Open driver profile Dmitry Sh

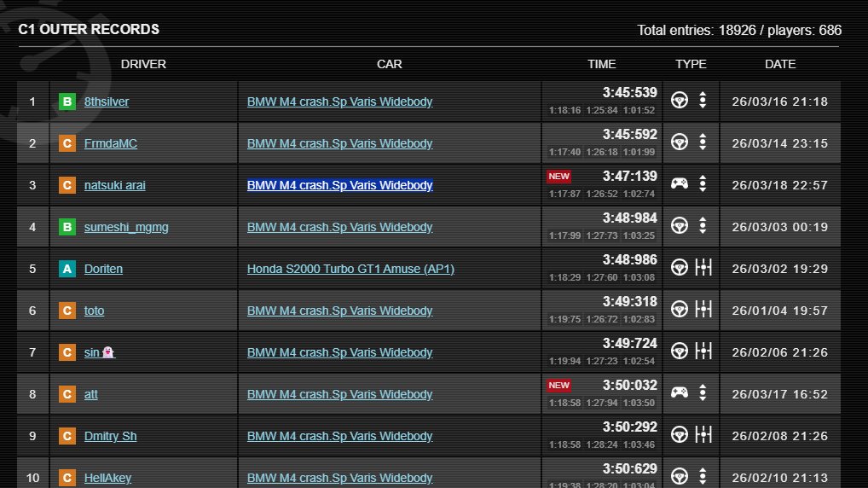110,436
